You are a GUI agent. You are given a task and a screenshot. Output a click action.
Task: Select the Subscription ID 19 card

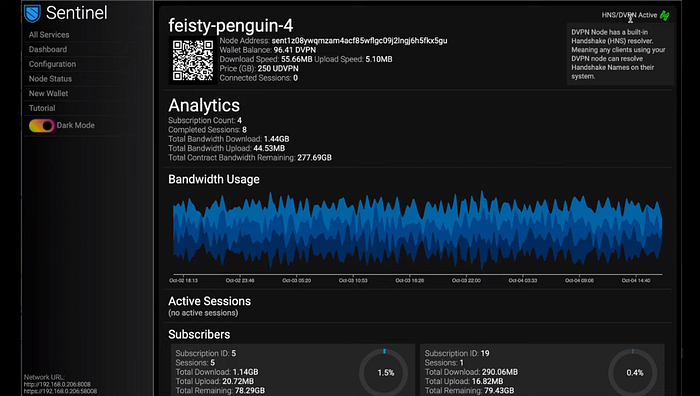542,370
